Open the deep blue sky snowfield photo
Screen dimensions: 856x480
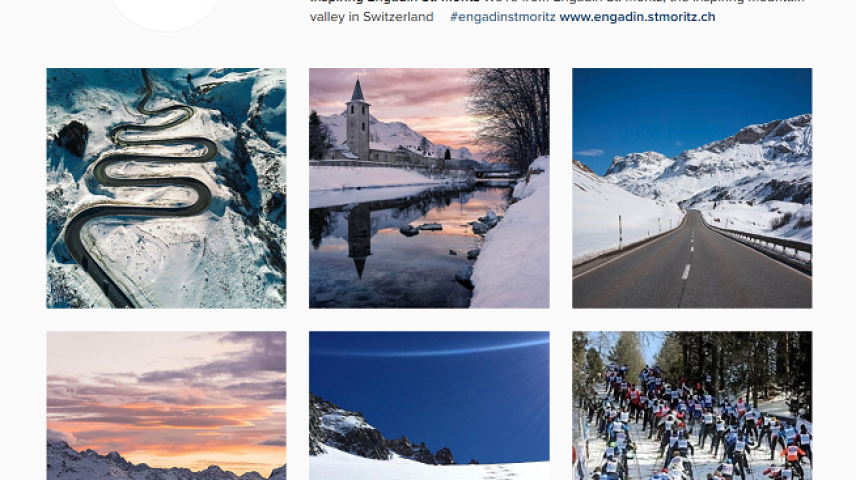coord(429,406)
